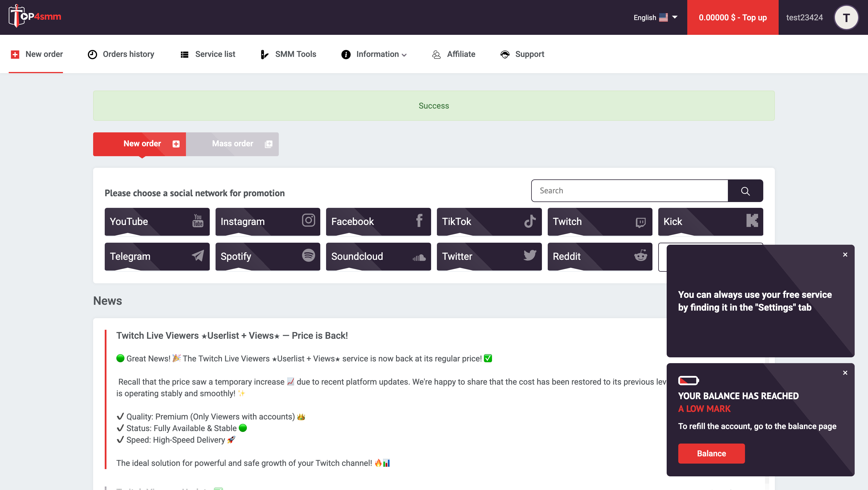Screen dimensions: 868x490
Task: Expand the English language dropdown
Action: [x=655, y=17]
